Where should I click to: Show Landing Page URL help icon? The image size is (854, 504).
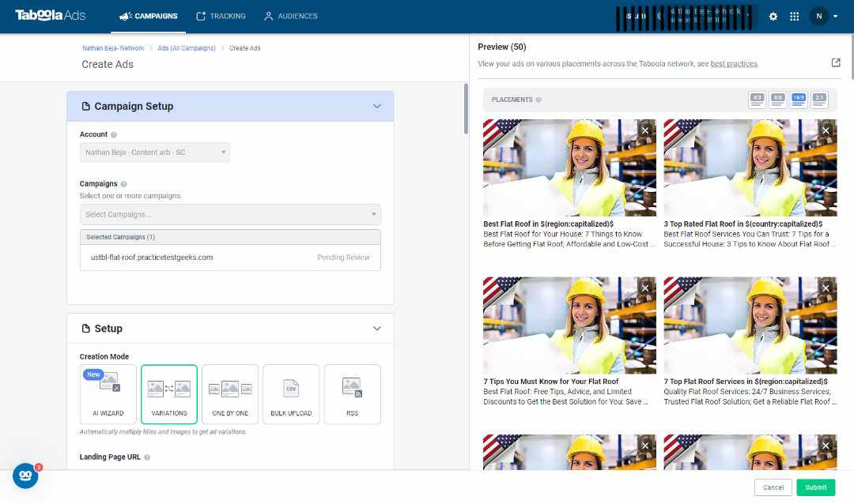pos(147,457)
